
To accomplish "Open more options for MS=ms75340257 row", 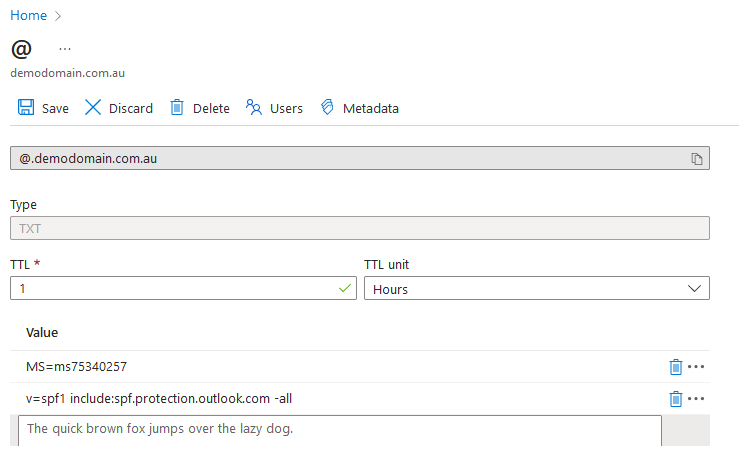I will click(697, 367).
